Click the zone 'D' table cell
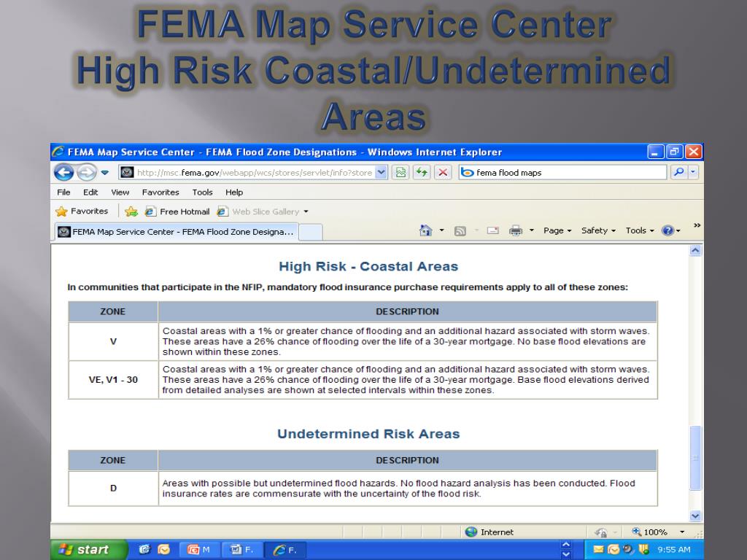The image size is (747, 560). click(113, 488)
